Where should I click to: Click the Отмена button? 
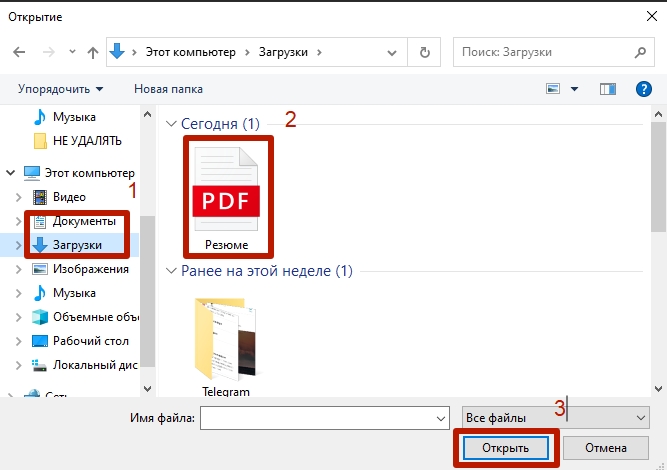coord(605,447)
